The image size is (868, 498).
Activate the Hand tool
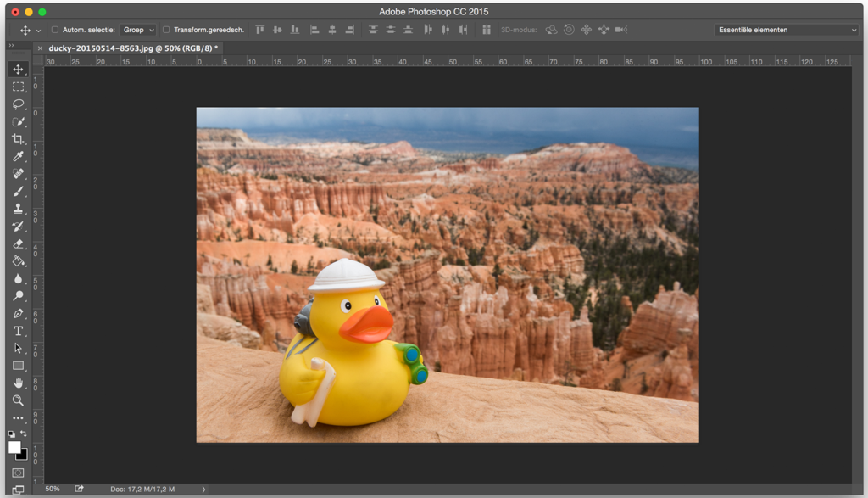(18, 383)
